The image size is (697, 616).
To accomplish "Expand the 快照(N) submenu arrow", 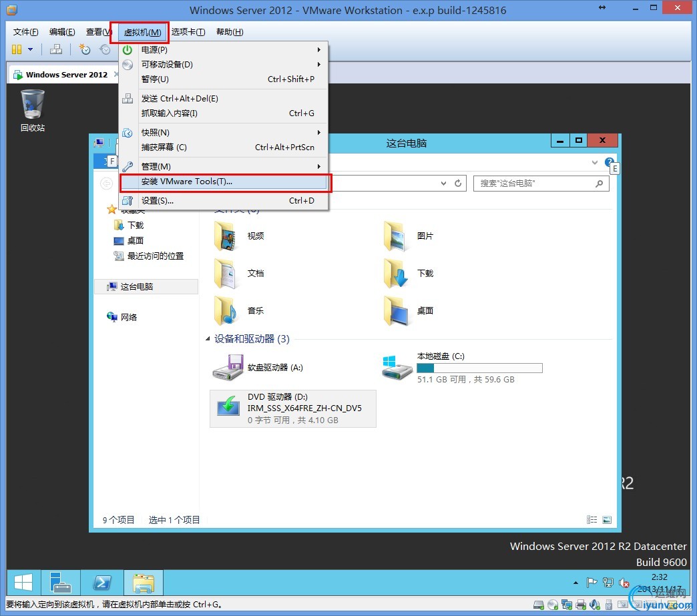I will pos(318,132).
